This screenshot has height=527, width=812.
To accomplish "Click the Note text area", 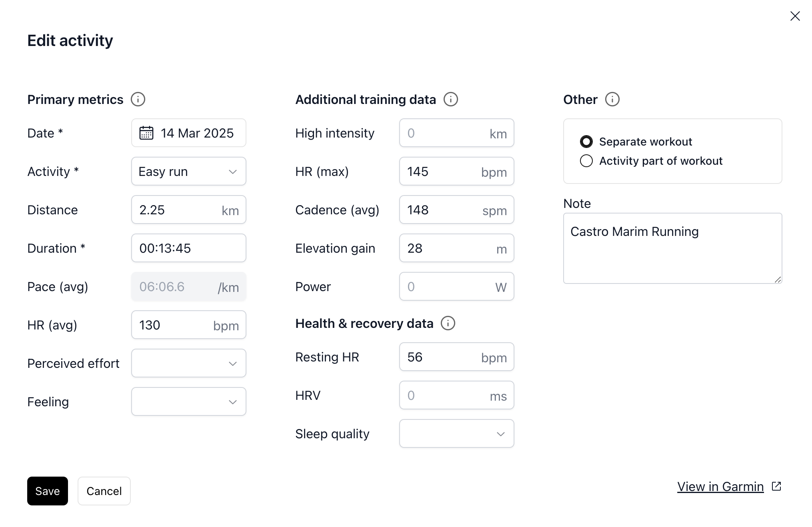I will [x=673, y=248].
